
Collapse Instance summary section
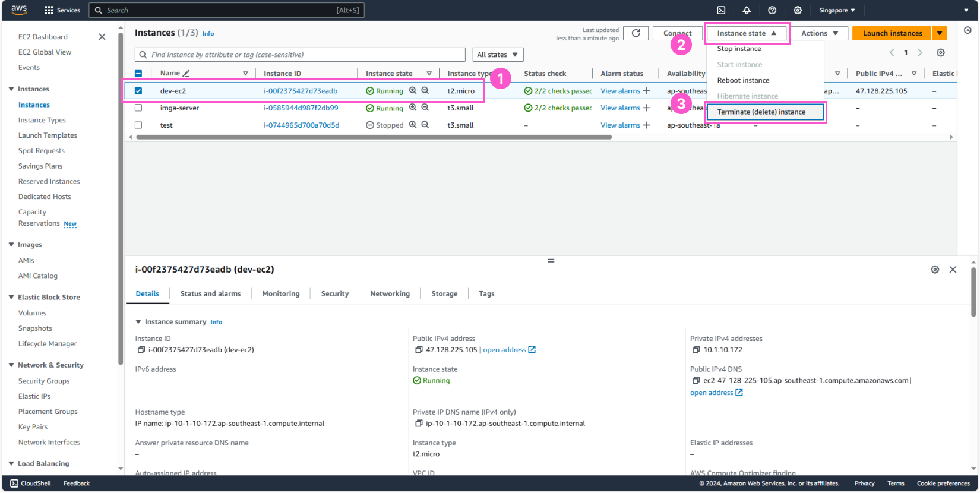pyautogui.click(x=138, y=322)
